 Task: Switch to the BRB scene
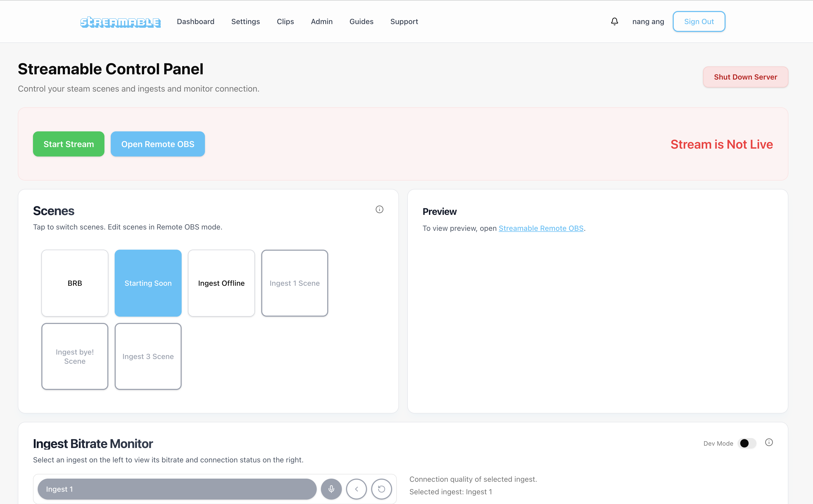tap(75, 283)
